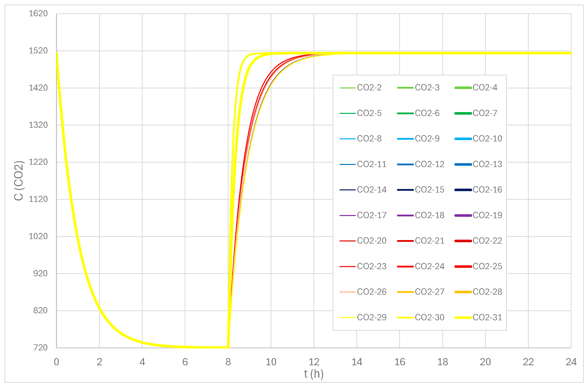Click the 1520 y-axis tick label
Screen dimensions: 588x387
(38, 51)
